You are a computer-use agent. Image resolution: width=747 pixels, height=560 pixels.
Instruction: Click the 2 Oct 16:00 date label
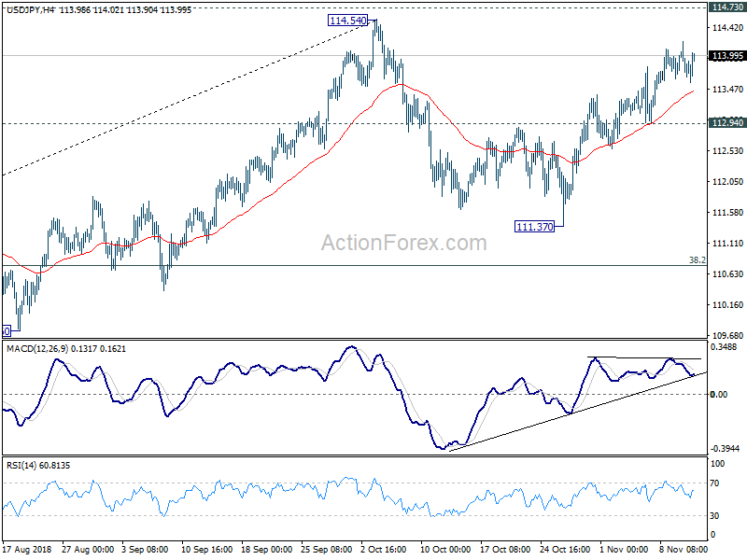click(x=384, y=549)
